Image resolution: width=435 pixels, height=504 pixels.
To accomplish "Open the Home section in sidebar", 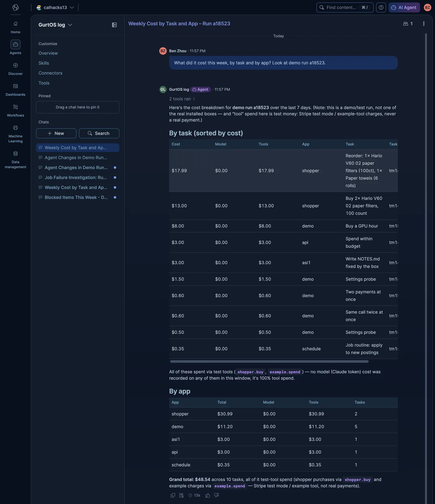I will [x=15, y=27].
